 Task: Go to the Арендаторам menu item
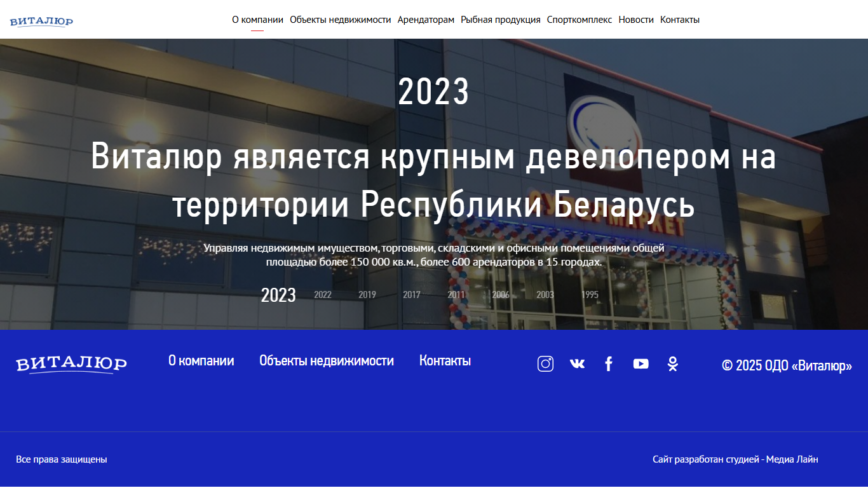(x=426, y=20)
